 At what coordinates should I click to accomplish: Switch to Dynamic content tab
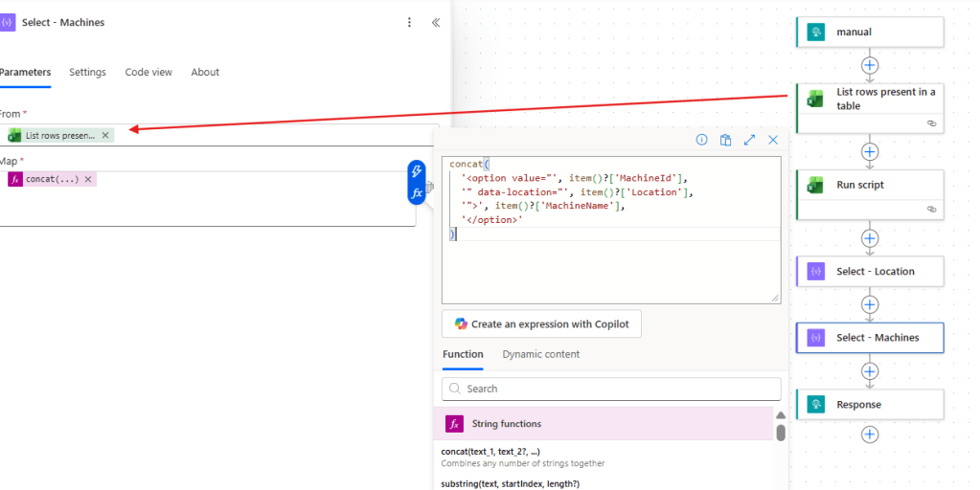540,354
